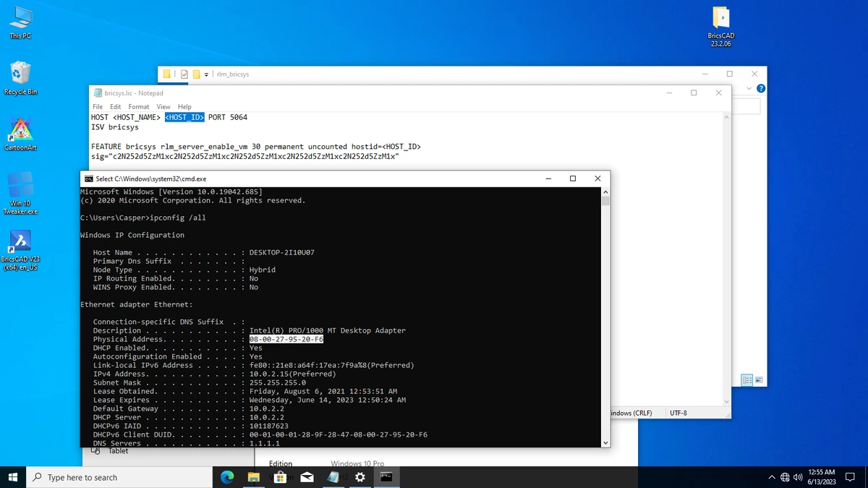The image size is (868, 488).
Task: Click the Properties checkmark icon in the Explorer quick access toolbar
Action: (184, 74)
